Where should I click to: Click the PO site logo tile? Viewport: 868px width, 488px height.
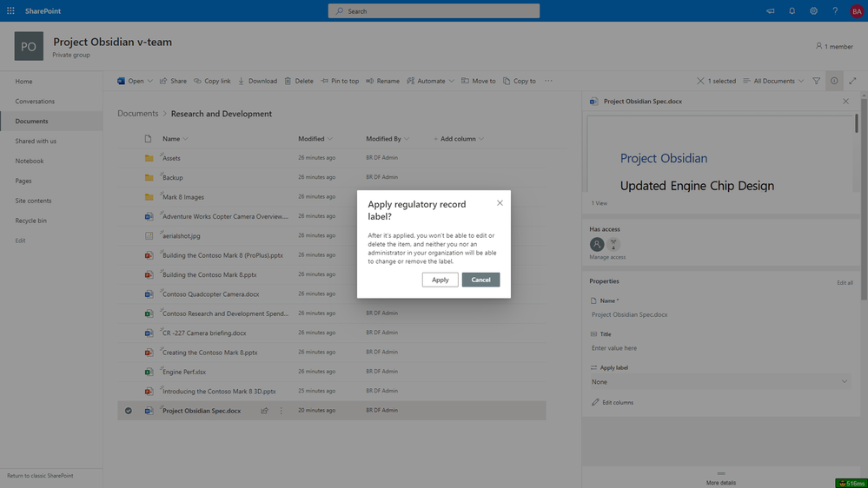29,47
